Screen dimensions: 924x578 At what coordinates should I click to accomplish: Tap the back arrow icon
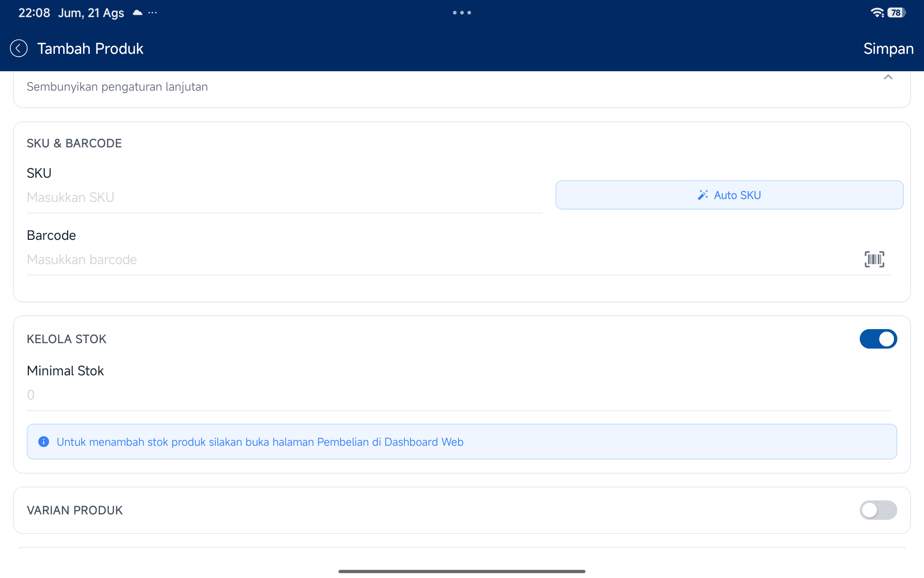point(19,48)
